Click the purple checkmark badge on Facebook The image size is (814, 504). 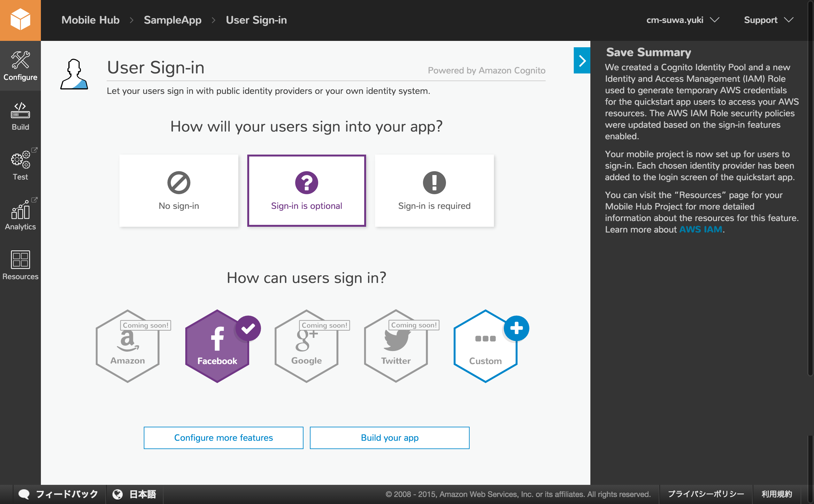coord(248,328)
